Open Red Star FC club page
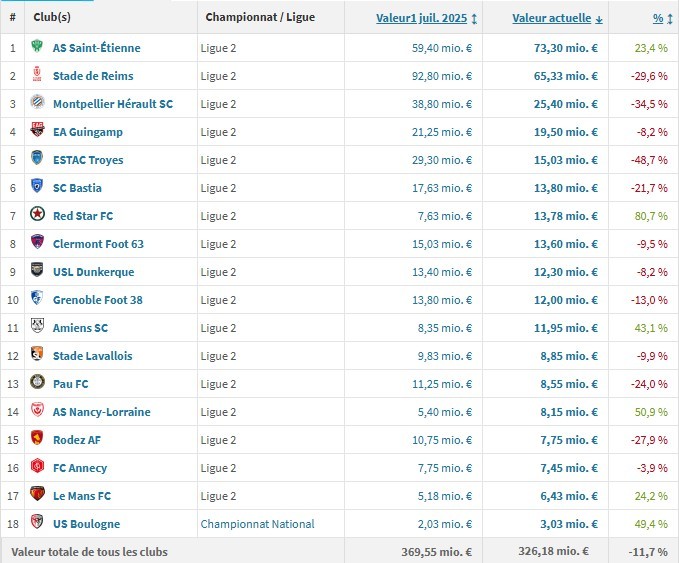This screenshot has width=679, height=563. (x=83, y=216)
